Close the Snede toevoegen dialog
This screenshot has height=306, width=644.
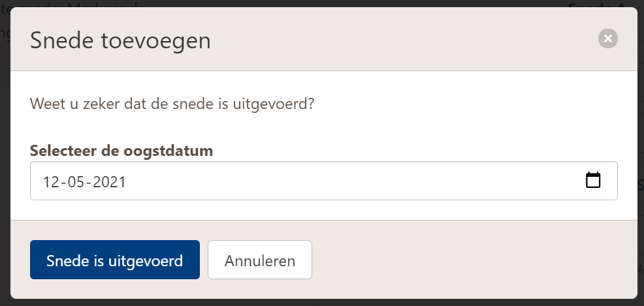(x=608, y=39)
